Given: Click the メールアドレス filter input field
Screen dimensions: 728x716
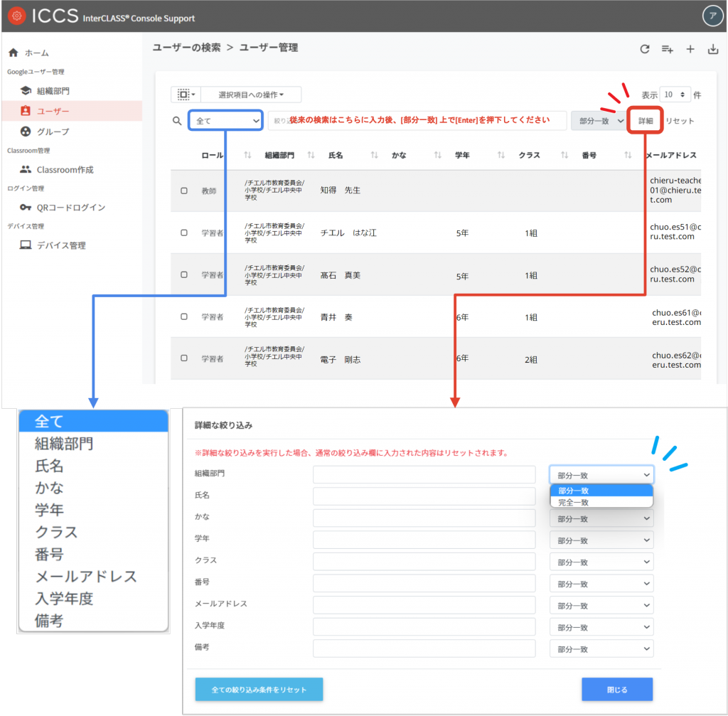Looking at the screenshot, I should (424, 605).
